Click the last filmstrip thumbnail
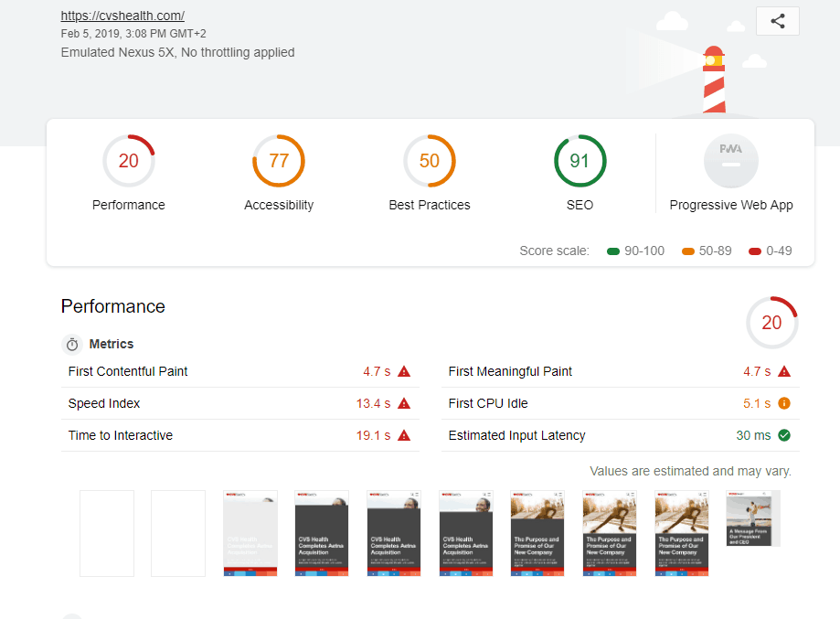This screenshot has width=840, height=619. coord(753,518)
